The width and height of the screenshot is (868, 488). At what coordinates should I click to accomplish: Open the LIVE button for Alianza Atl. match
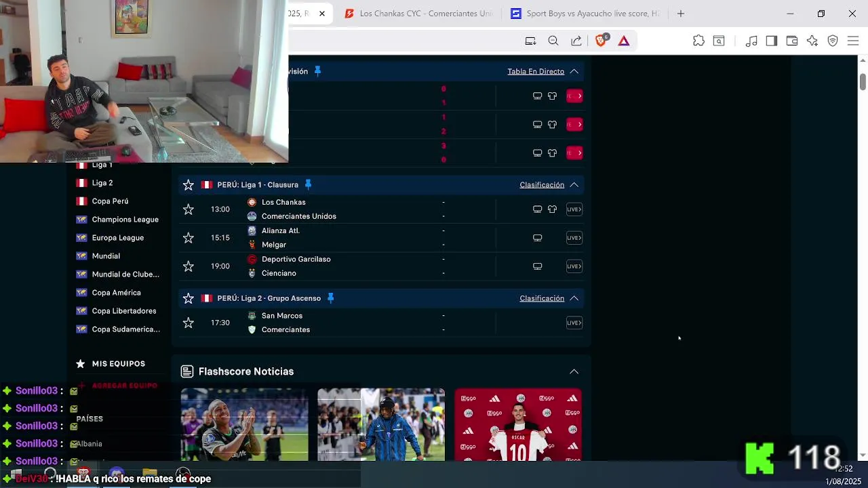574,238
